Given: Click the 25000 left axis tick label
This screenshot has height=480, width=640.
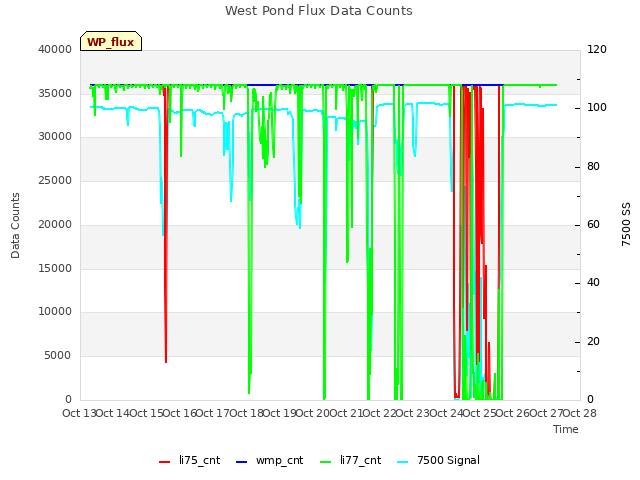Looking at the screenshot, I should point(55,180).
